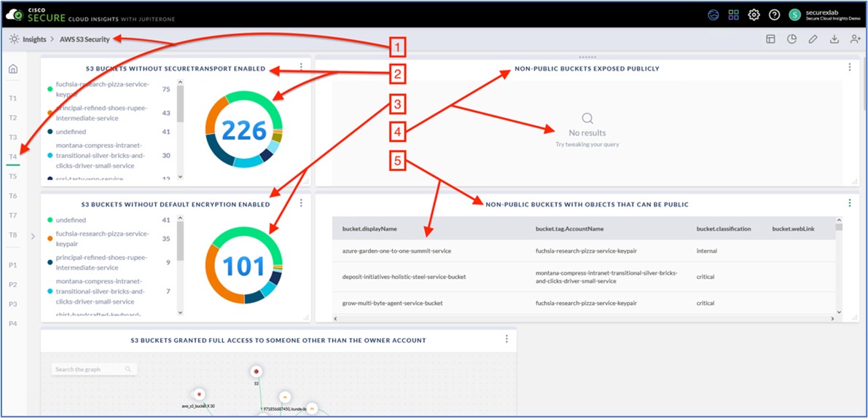Sort by bucket.tag.AccountName column header
This screenshot has height=418, width=868.
coord(570,229)
